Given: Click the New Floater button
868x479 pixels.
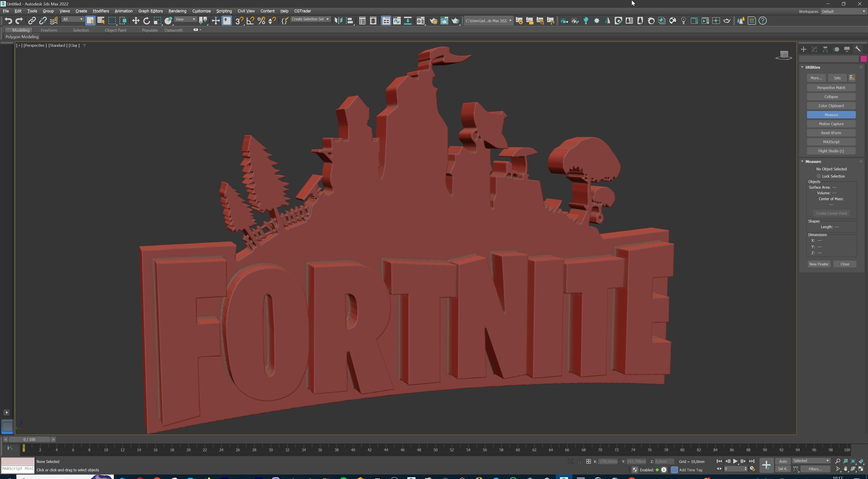Looking at the screenshot, I should 819,264.
